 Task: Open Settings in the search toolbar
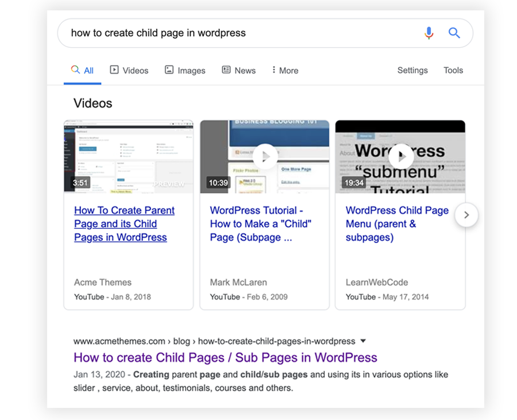pyautogui.click(x=412, y=70)
